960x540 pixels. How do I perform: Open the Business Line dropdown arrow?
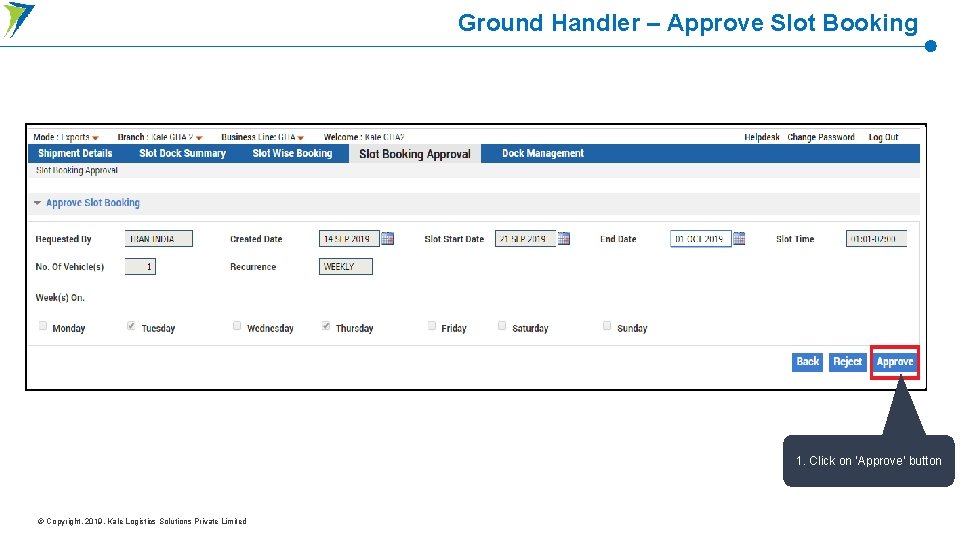click(301, 138)
